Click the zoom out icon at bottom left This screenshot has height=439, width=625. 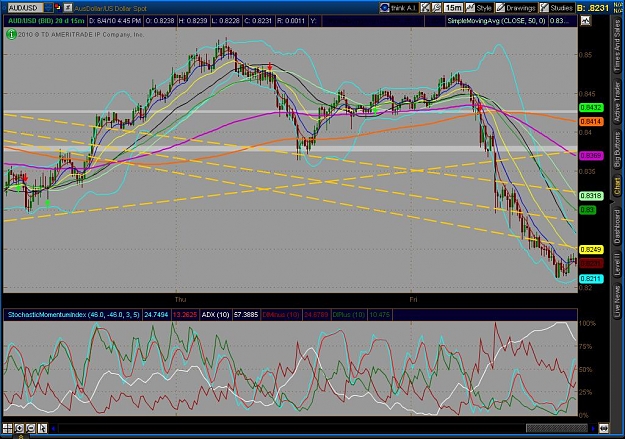(x=31, y=428)
